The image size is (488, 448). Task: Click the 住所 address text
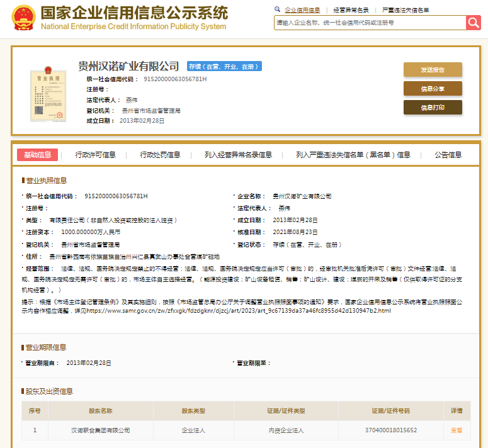click(135, 257)
